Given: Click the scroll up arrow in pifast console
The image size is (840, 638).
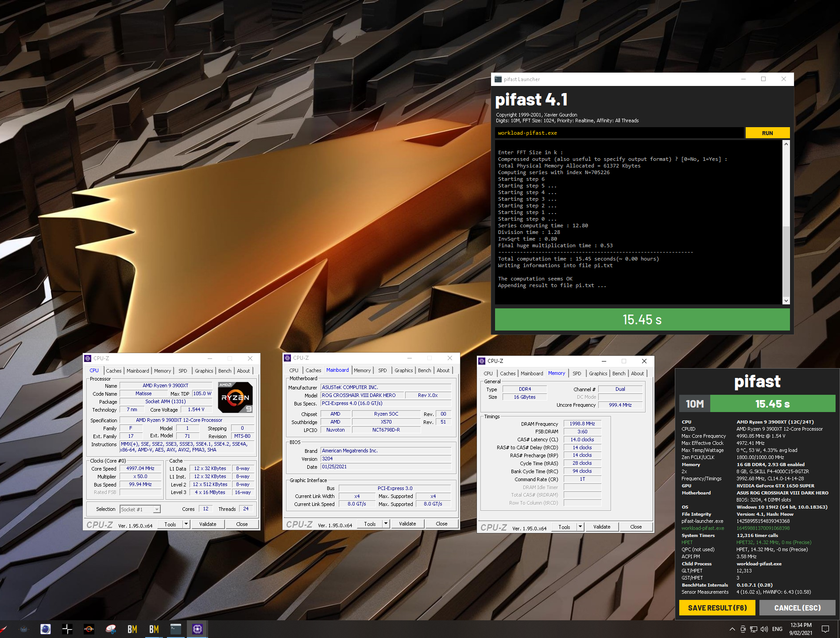Looking at the screenshot, I should 786,144.
